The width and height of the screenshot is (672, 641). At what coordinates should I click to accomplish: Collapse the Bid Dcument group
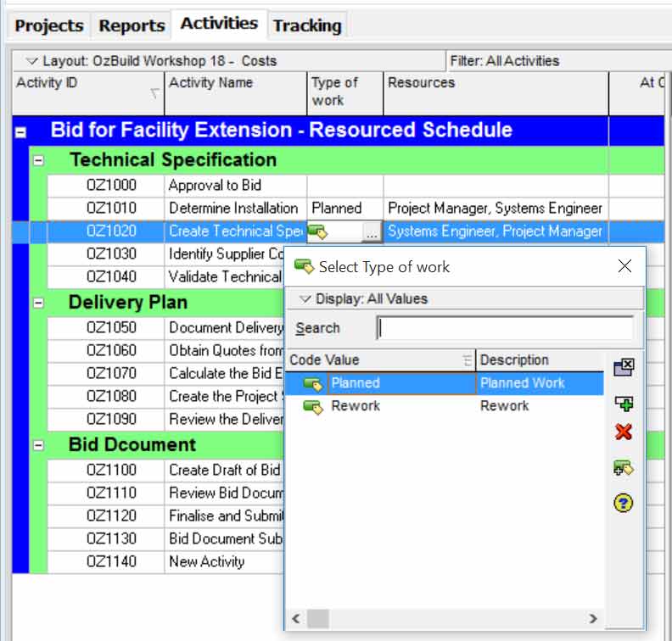pyautogui.click(x=38, y=445)
